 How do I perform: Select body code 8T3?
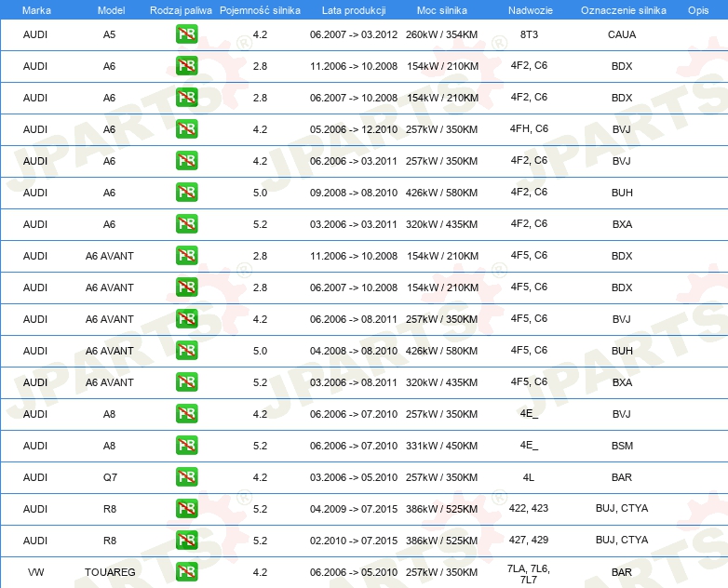(529, 34)
